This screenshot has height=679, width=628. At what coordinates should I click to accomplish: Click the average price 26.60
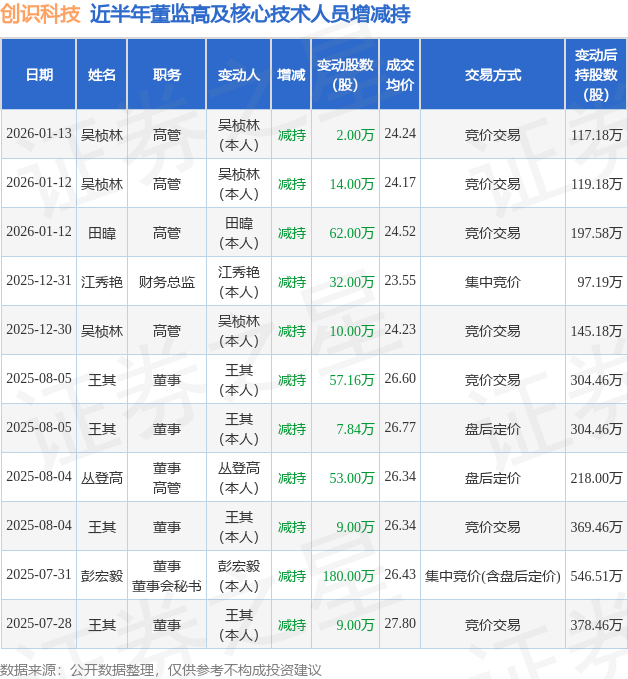(x=400, y=378)
